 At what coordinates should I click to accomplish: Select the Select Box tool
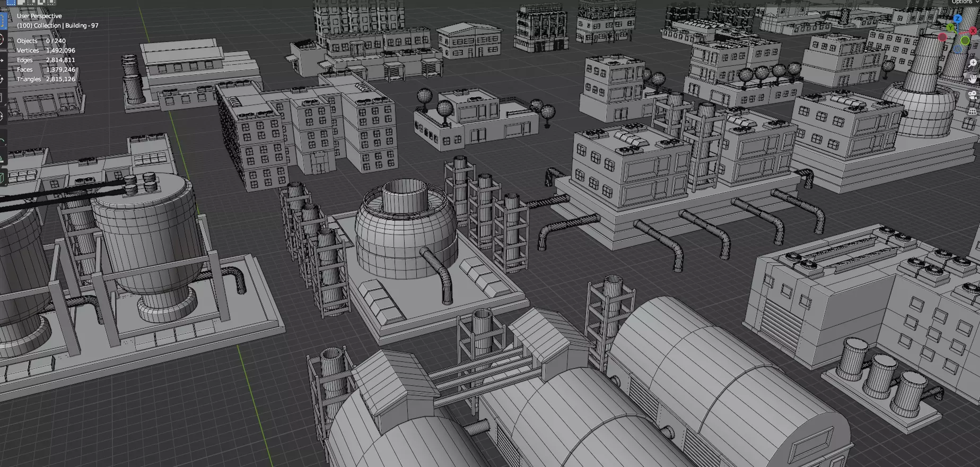point(3,21)
